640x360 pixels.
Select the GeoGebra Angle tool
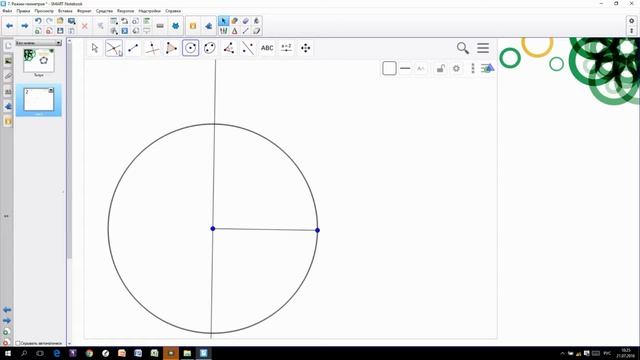(229, 48)
